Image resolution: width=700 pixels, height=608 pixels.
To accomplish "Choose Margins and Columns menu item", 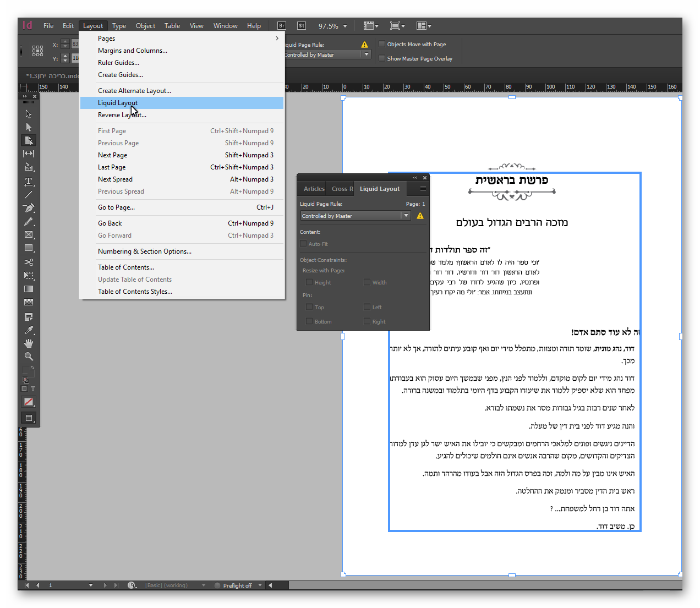I will click(182, 51).
